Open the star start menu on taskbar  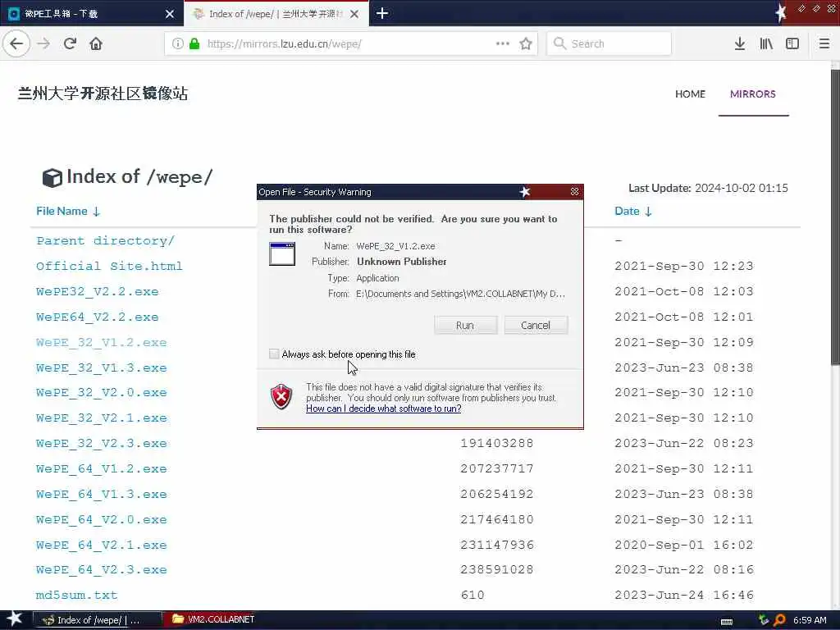[15, 619]
